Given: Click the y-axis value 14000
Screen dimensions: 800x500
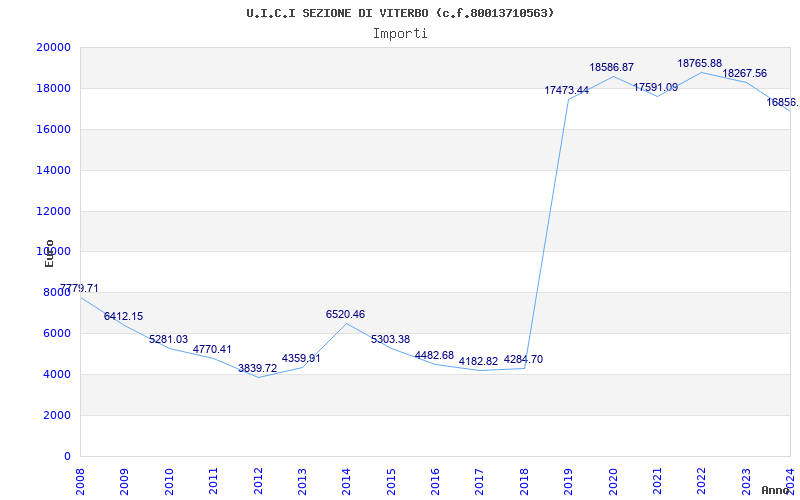Looking at the screenshot, I should tap(54, 170).
